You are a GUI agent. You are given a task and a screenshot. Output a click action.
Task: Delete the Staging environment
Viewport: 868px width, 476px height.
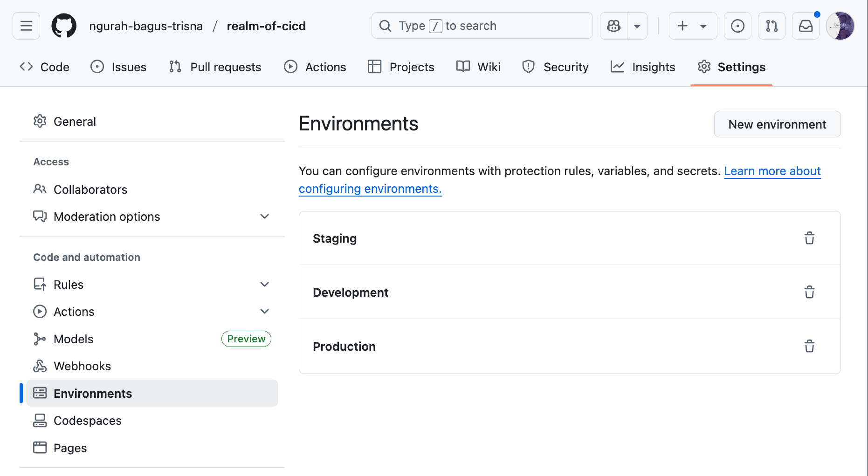809,238
